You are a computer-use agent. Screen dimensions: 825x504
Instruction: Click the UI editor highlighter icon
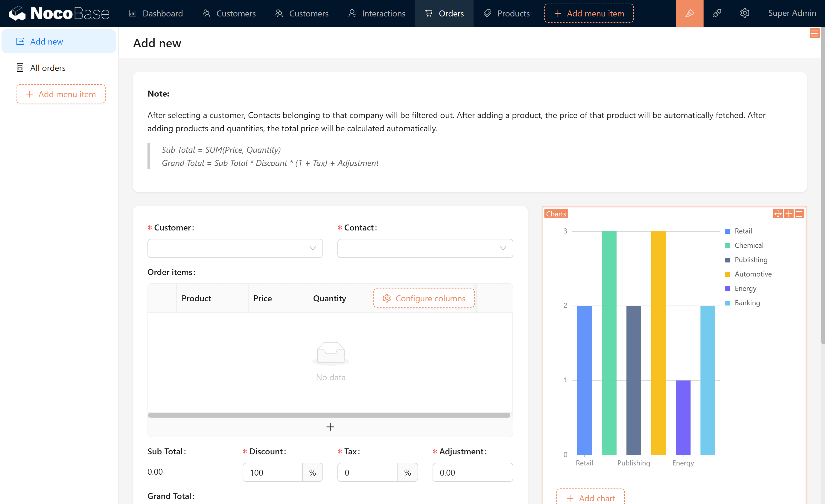(689, 13)
